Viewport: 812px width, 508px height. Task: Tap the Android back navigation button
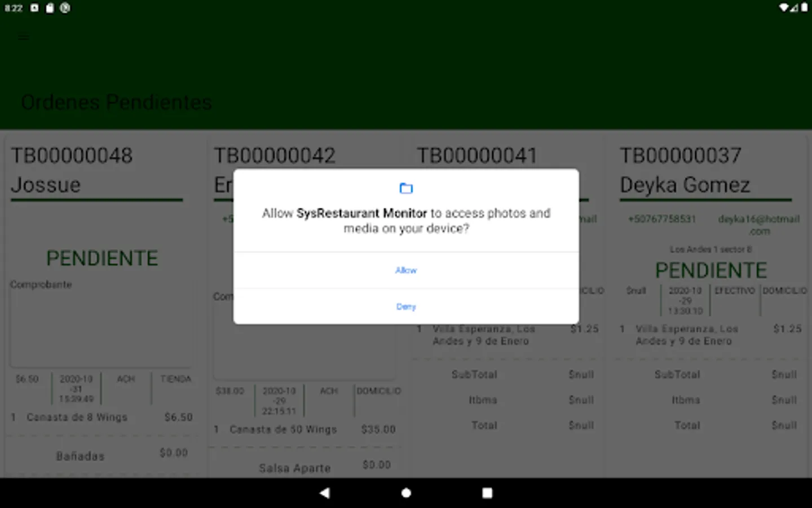click(x=325, y=493)
